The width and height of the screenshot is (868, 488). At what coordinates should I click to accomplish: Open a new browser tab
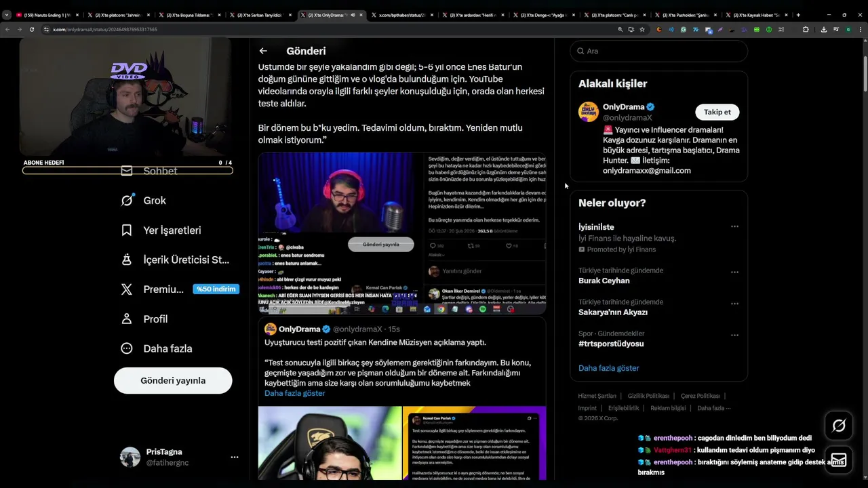point(798,15)
